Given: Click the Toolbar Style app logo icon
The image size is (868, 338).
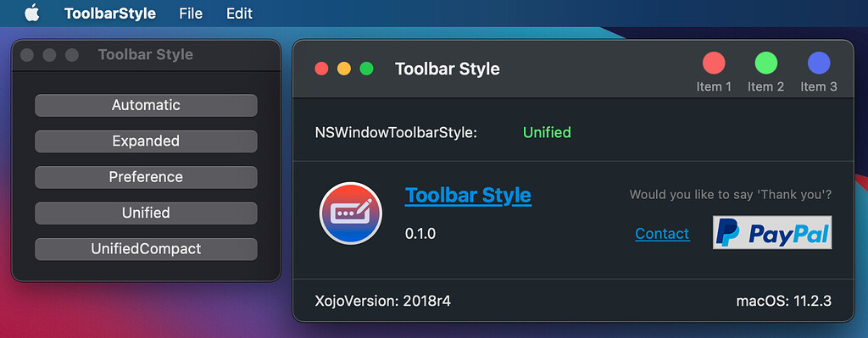Looking at the screenshot, I should pyautogui.click(x=351, y=213).
